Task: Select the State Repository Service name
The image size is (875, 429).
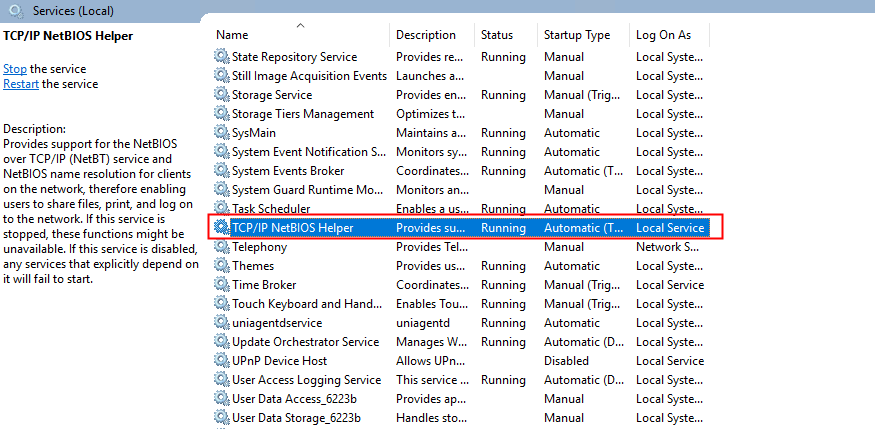Action: [x=294, y=57]
